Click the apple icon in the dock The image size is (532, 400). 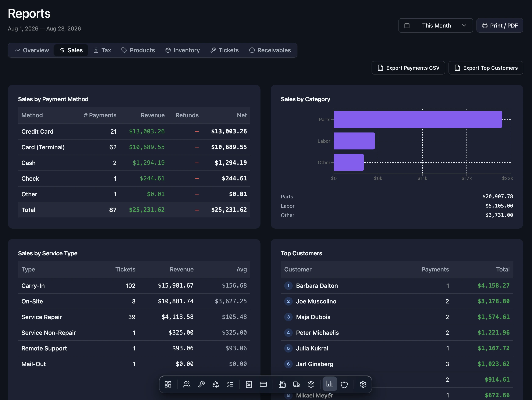(344, 384)
